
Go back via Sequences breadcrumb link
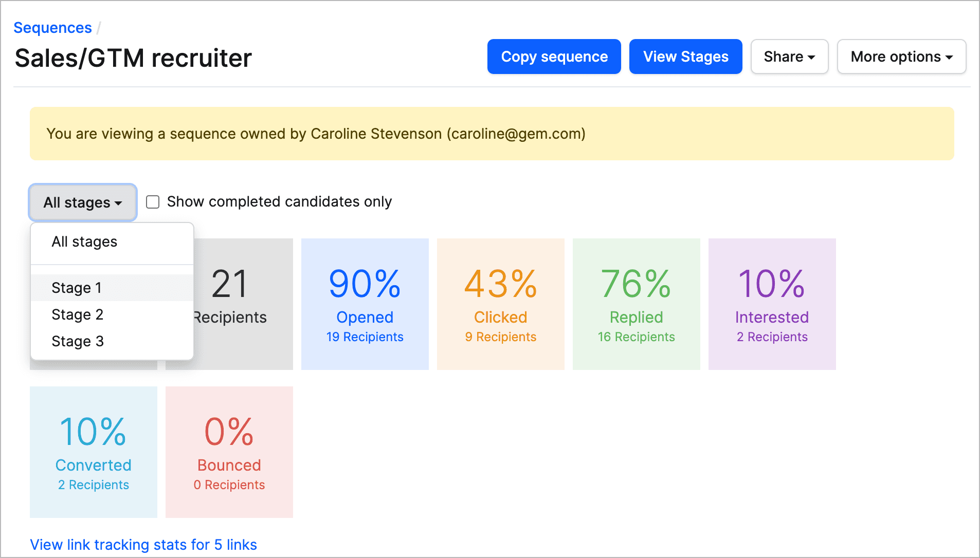point(52,28)
